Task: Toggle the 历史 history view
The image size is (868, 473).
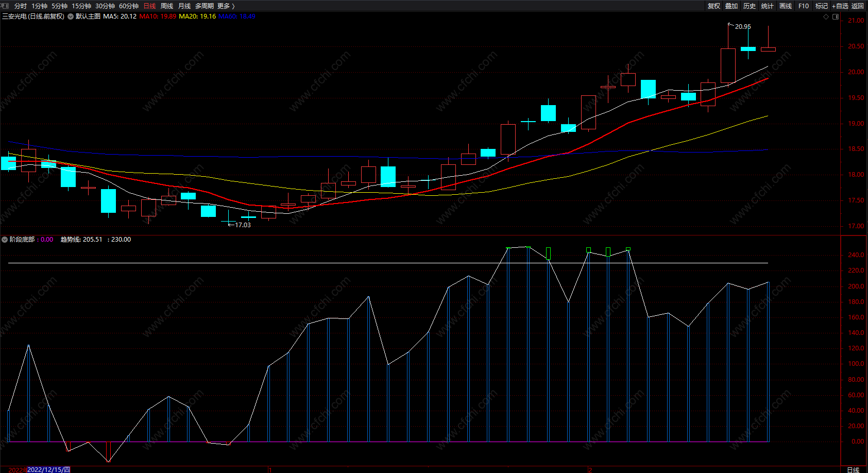Action: pyautogui.click(x=750, y=6)
